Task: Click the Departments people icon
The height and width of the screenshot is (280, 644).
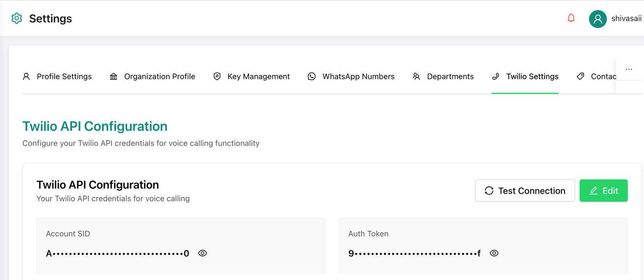Action: pyautogui.click(x=416, y=77)
